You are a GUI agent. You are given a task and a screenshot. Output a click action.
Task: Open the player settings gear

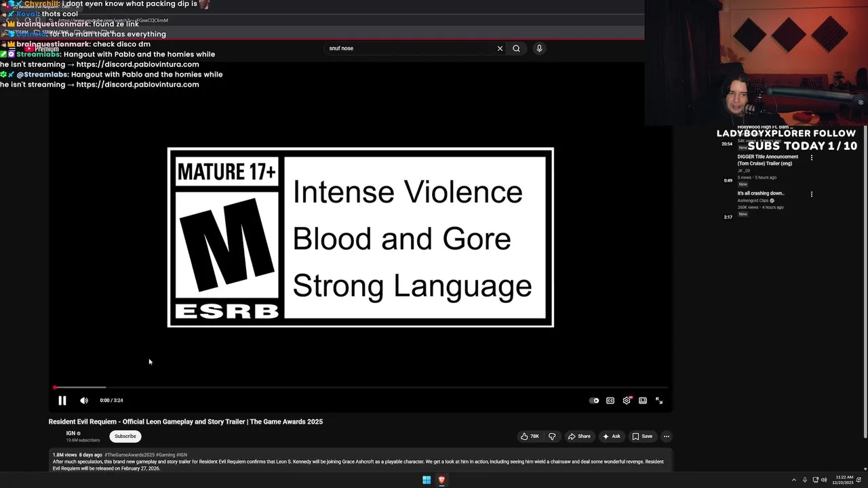627,401
